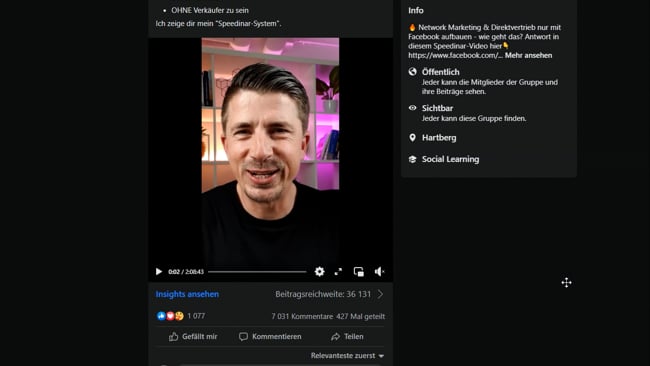Click the "OHNE Verkäufer zu sein" bullet text

(210, 10)
